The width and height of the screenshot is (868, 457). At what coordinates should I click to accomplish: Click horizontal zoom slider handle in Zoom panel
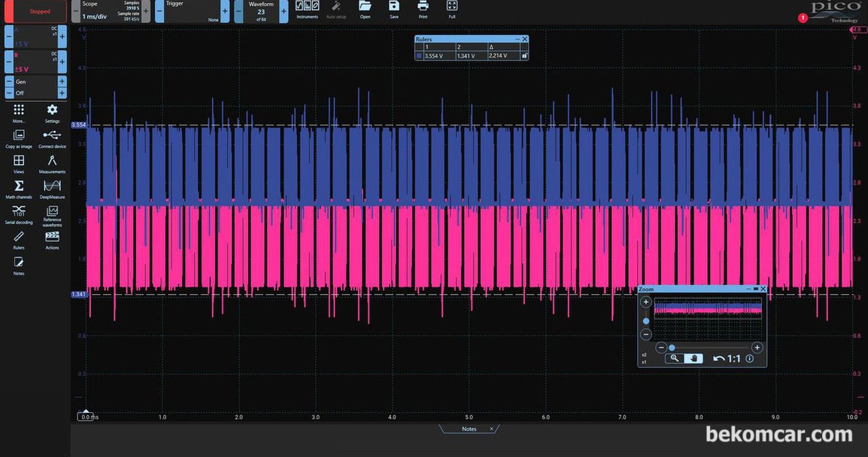(671, 348)
